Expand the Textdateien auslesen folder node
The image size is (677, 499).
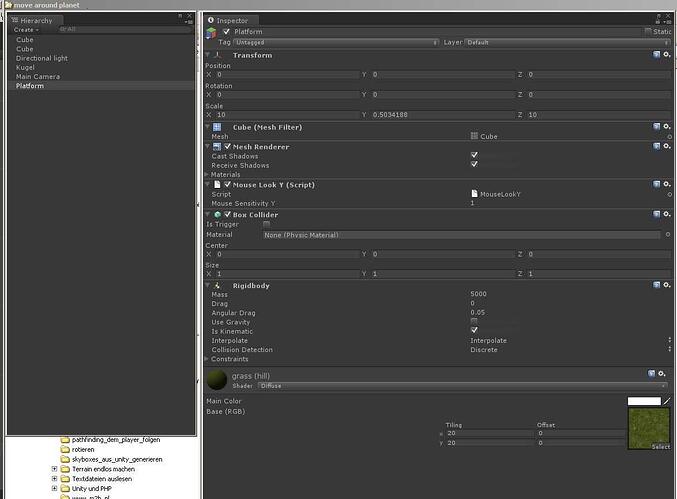54,478
